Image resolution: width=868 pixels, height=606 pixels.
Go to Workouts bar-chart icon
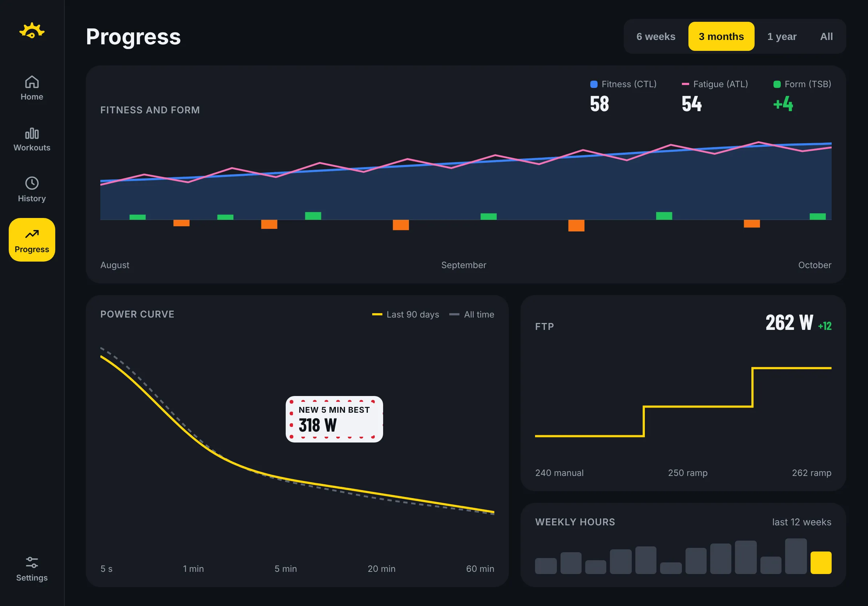32,133
